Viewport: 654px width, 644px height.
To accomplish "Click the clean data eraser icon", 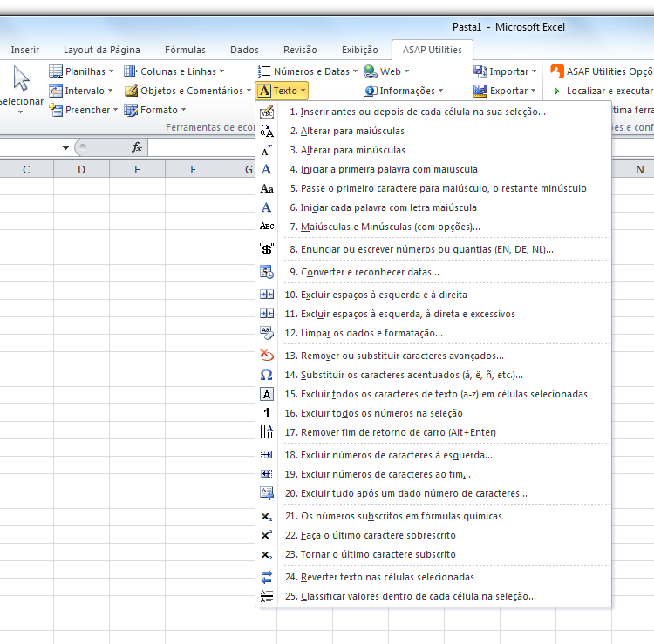I will (x=267, y=333).
